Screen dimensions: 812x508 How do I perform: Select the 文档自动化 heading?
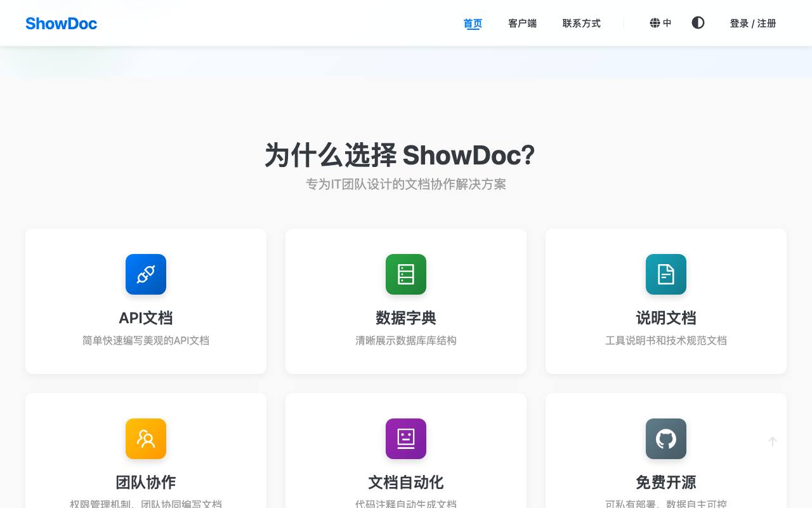click(x=406, y=482)
